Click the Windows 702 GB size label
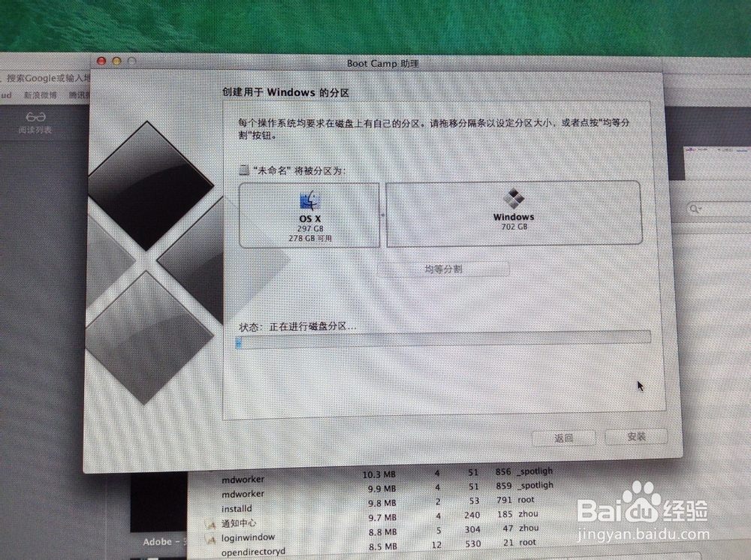 (x=514, y=227)
